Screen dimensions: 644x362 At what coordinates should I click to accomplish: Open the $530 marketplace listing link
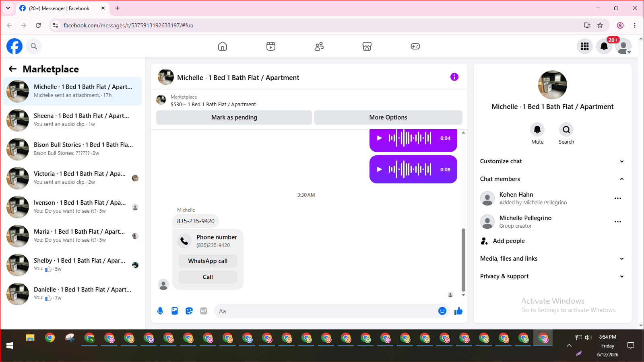(213, 104)
